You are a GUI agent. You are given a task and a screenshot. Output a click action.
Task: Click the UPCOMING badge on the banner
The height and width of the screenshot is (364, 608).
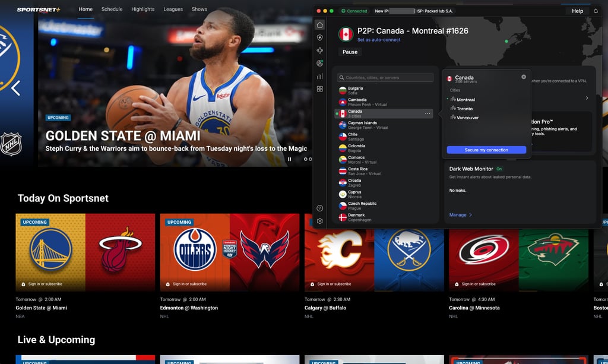tap(58, 118)
